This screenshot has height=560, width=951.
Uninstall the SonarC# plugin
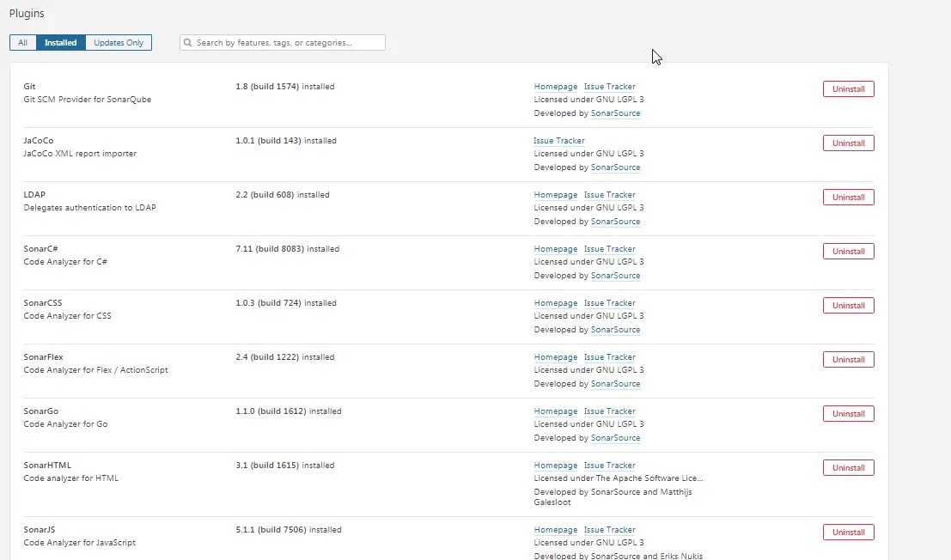tap(849, 252)
